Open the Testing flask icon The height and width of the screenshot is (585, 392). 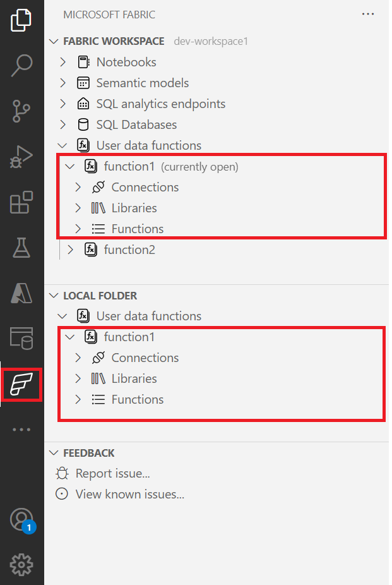click(21, 248)
